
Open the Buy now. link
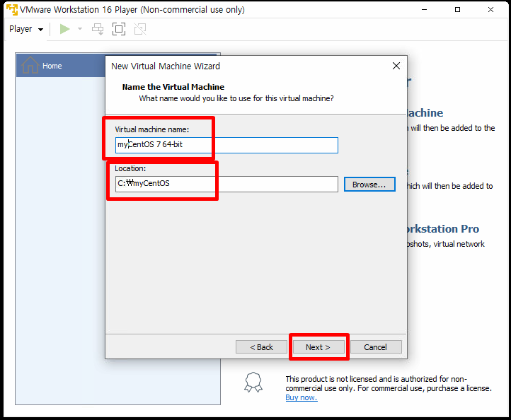pos(302,397)
